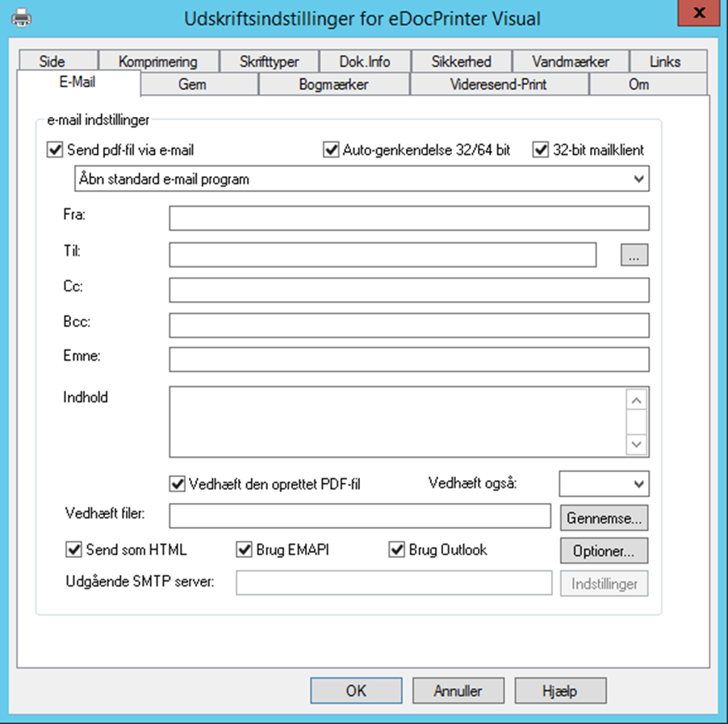This screenshot has width=728, height=724.
Task: Toggle Send som HTML checkbox
Action: [x=73, y=550]
